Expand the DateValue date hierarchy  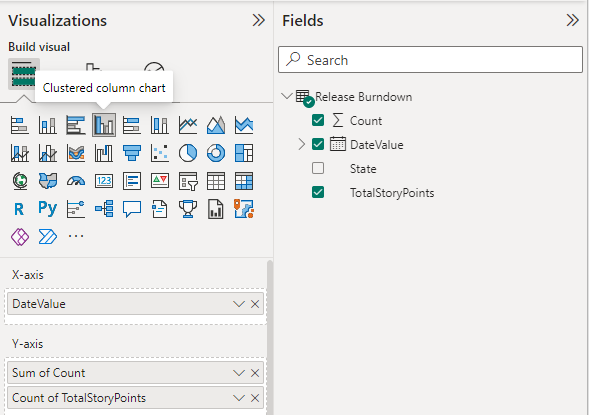301,144
